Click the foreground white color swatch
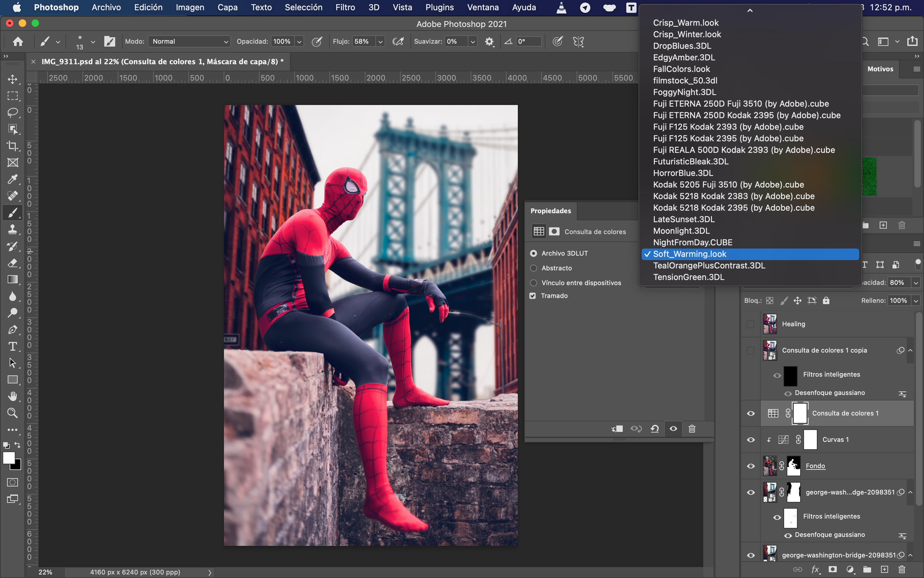Screen dimensions: 924x578 click(9, 458)
